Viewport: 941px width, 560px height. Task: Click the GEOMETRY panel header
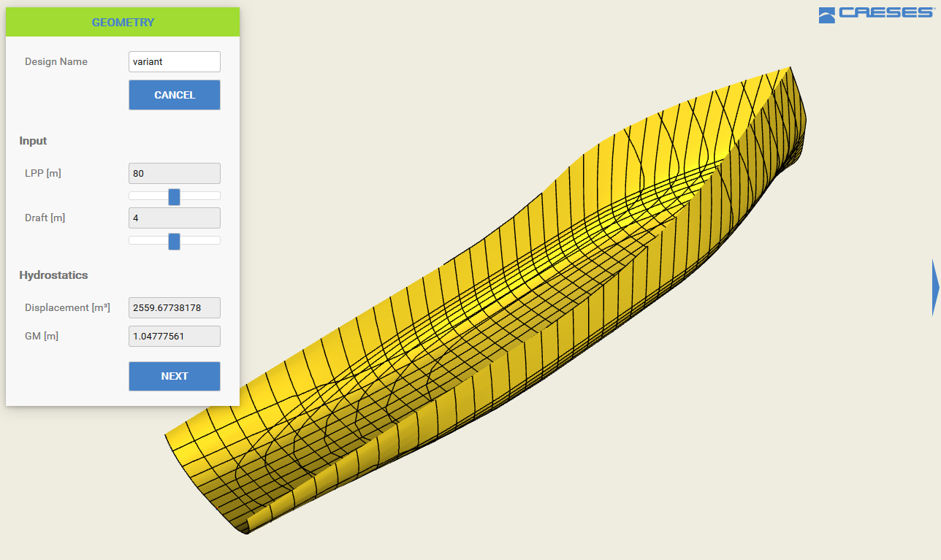tap(123, 23)
